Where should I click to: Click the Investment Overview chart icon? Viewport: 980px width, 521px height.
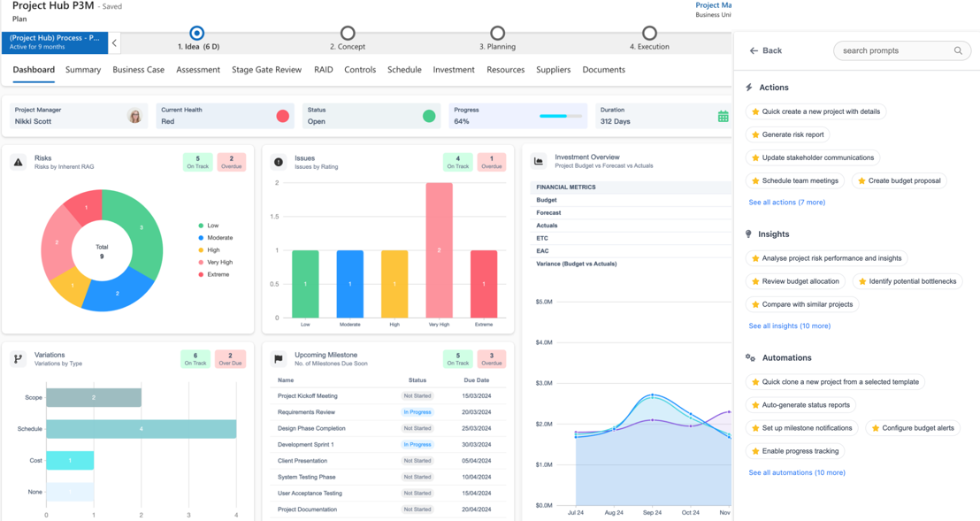[538, 161]
